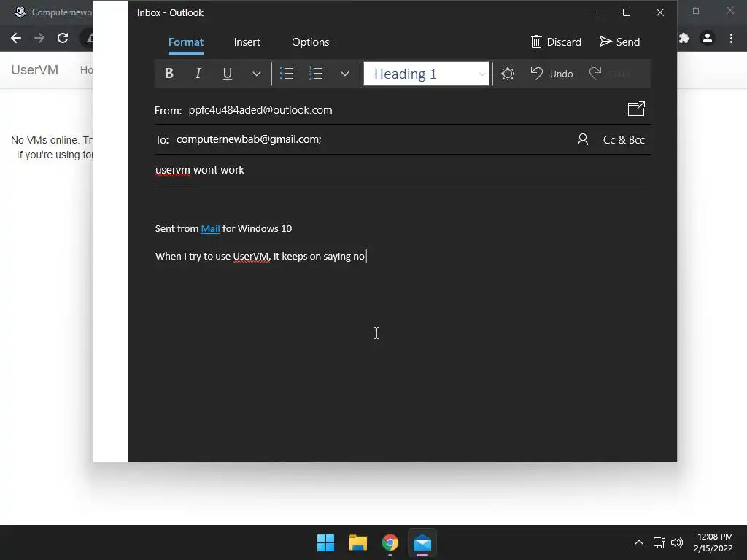Open File Explorer from the taskbar

358,542
